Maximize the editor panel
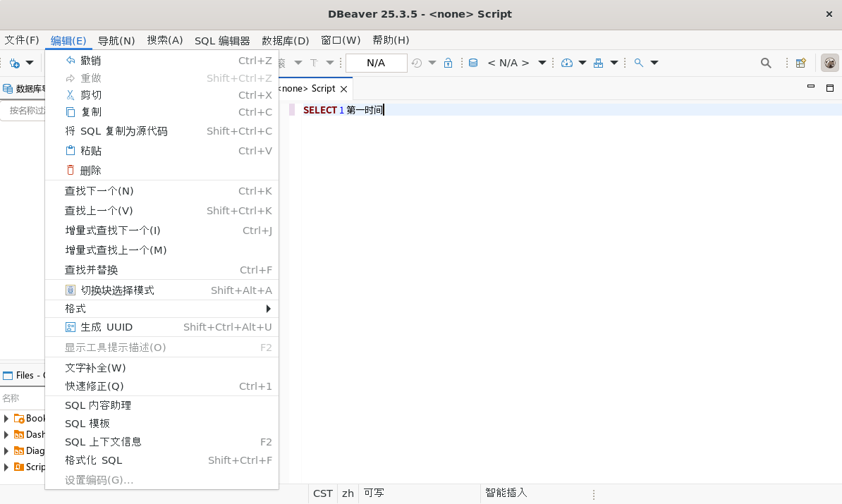 pos(829,88)
